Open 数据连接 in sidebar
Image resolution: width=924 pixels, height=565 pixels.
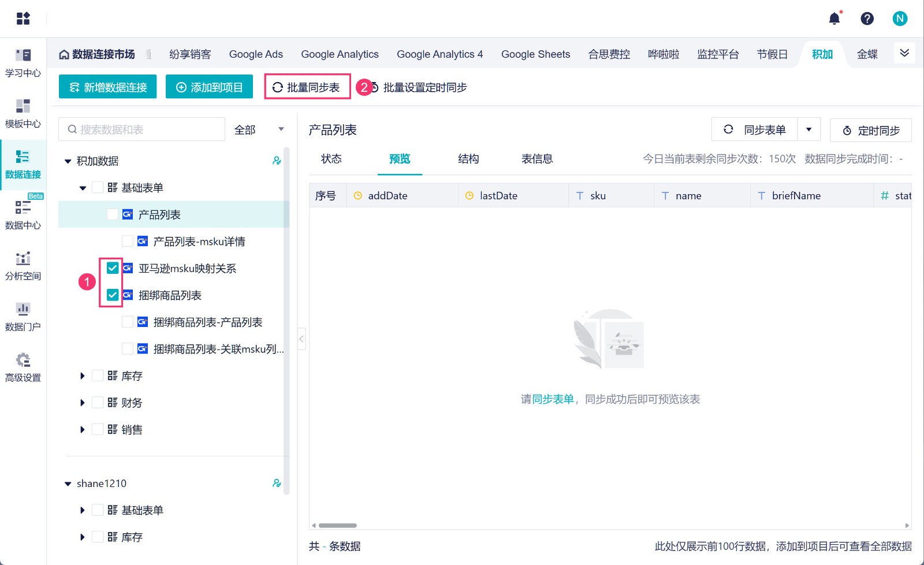pyautogui.click(x=23, y=165)
